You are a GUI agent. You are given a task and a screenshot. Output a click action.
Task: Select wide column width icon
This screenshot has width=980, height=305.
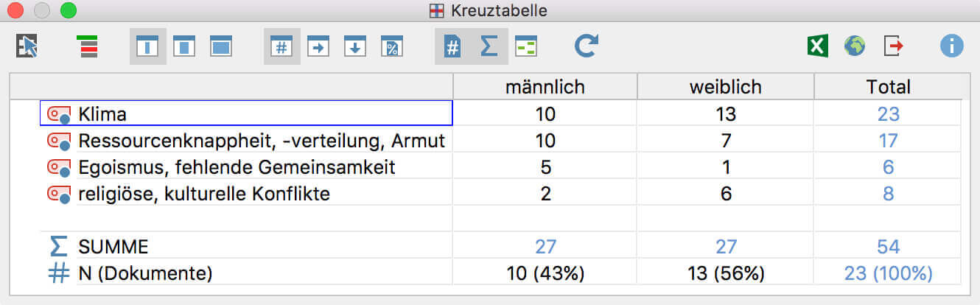[x=221, y=46]
